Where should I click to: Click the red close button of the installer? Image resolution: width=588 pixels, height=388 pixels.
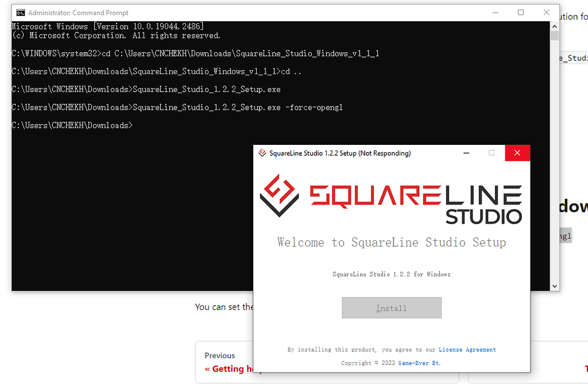[517, 152]
